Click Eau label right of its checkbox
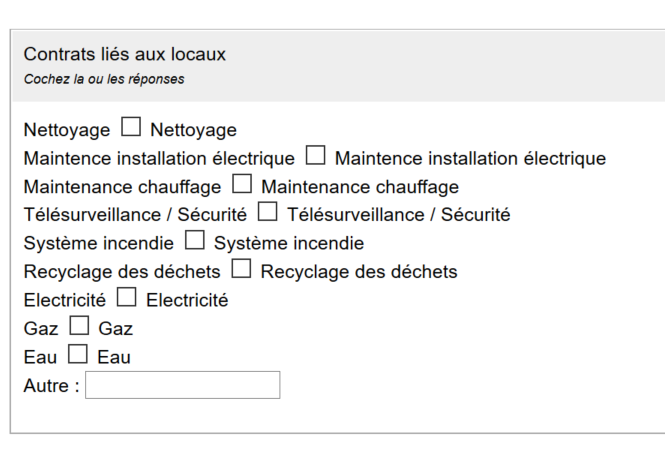 114,357
